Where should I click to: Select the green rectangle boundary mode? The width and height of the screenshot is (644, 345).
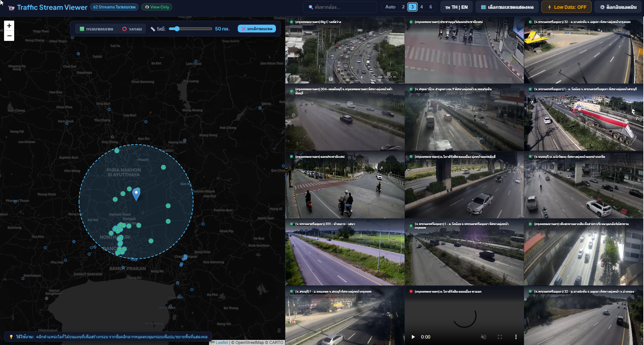(x=96, y=29)
